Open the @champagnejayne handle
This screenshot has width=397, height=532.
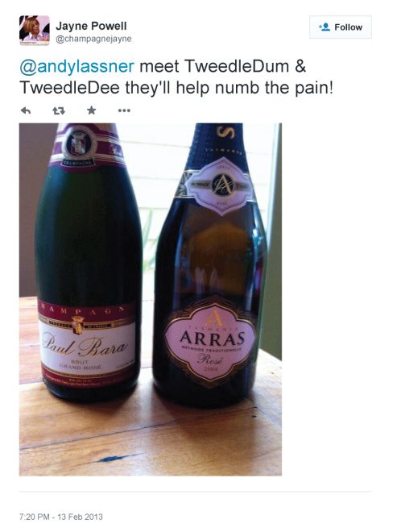point(93,39)
